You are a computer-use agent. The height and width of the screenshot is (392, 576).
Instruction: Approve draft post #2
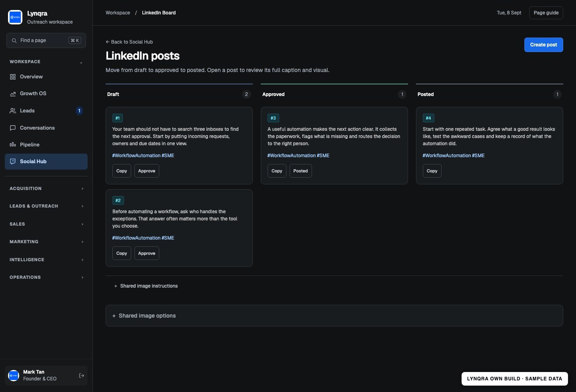point(147,253)
